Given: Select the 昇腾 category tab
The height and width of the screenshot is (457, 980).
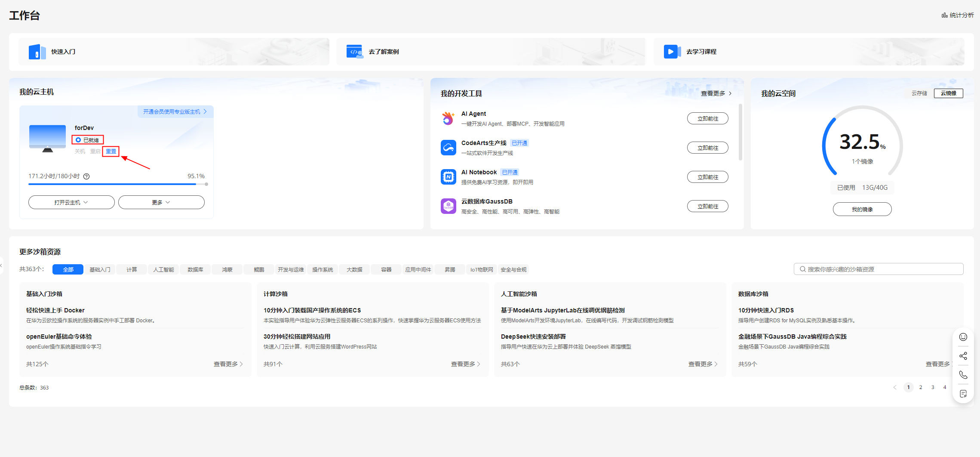Looking at the screenshot, I should point(450,269).
